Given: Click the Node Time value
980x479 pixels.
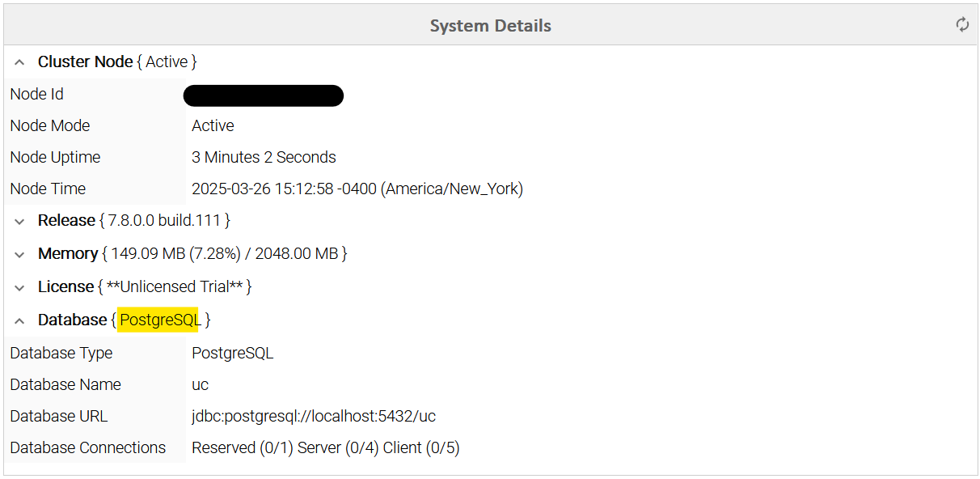Looking at the screenshot, I should click(x=357, y=189).
